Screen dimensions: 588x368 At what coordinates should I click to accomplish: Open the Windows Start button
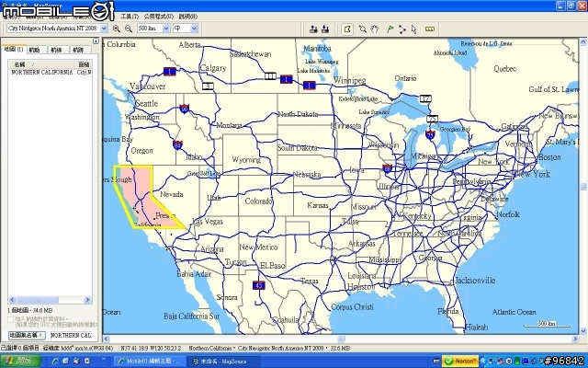tap(20, 362)
